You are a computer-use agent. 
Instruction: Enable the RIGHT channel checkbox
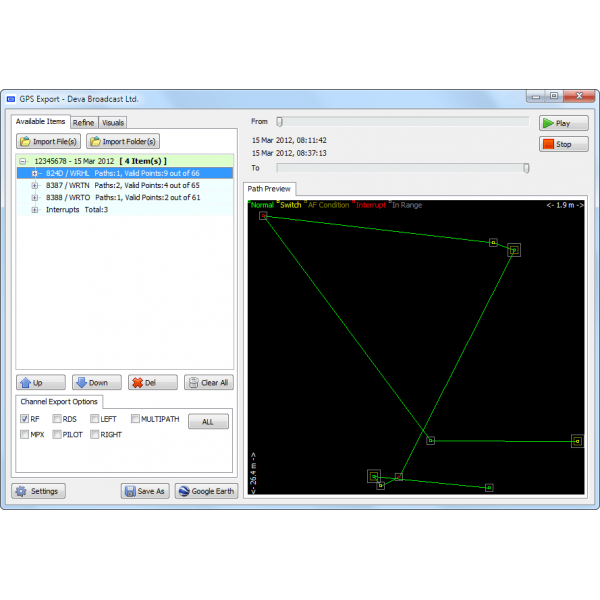click(95, 434)
